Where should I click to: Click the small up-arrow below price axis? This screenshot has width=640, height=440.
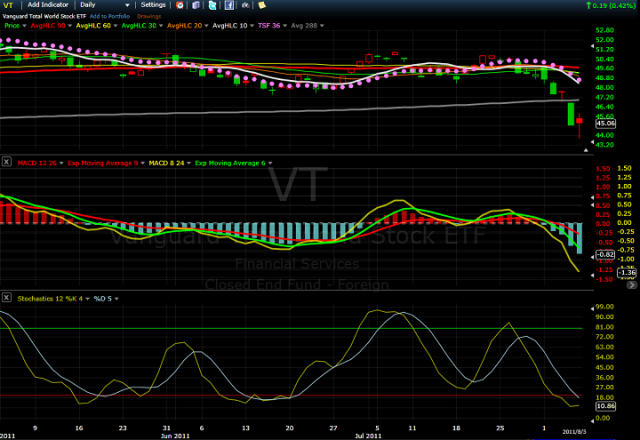tap(586, 150)
